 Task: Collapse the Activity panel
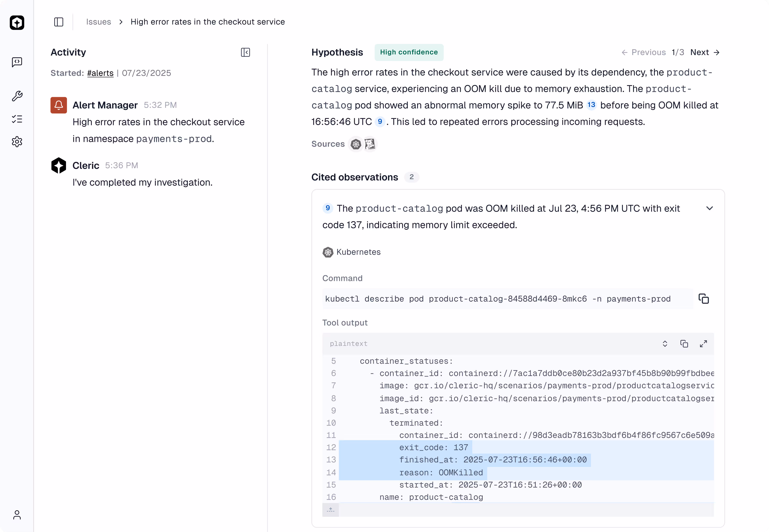(245, 52)
